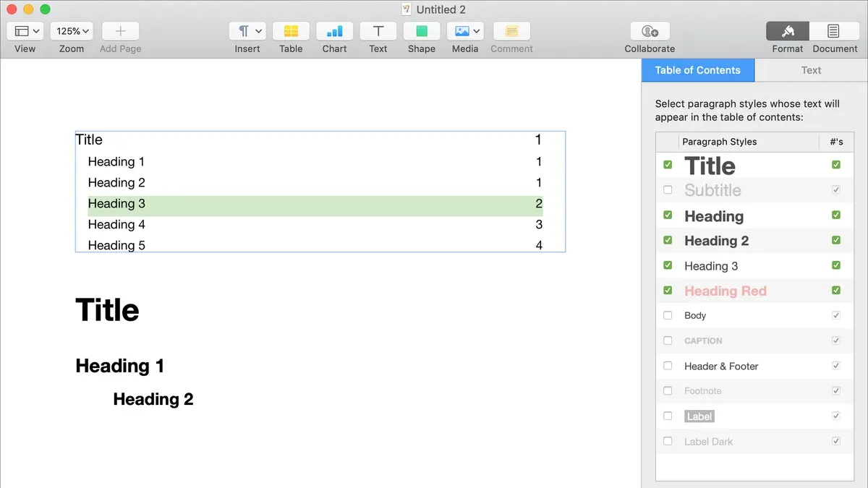The height and width of the screenshot is (488, 868).
Task: Click the bold Heading 1 in the document body
Action: tap(120, 367)
